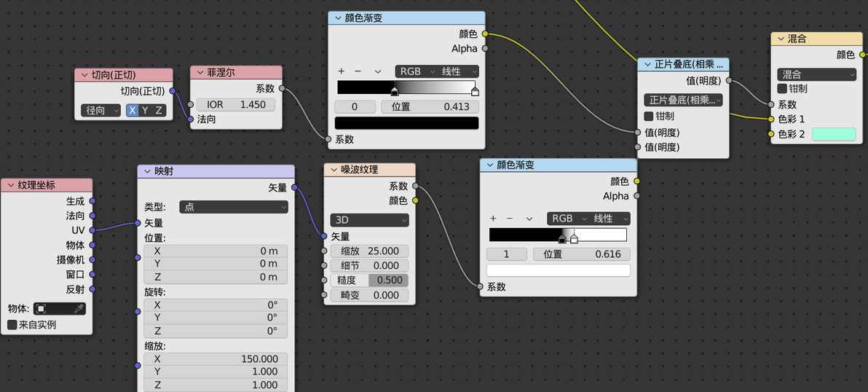Click plus to add stop in upper 颜色渐变
Image resolution: width=868 pixels, height=392 pixels.
tap(341, 71)
